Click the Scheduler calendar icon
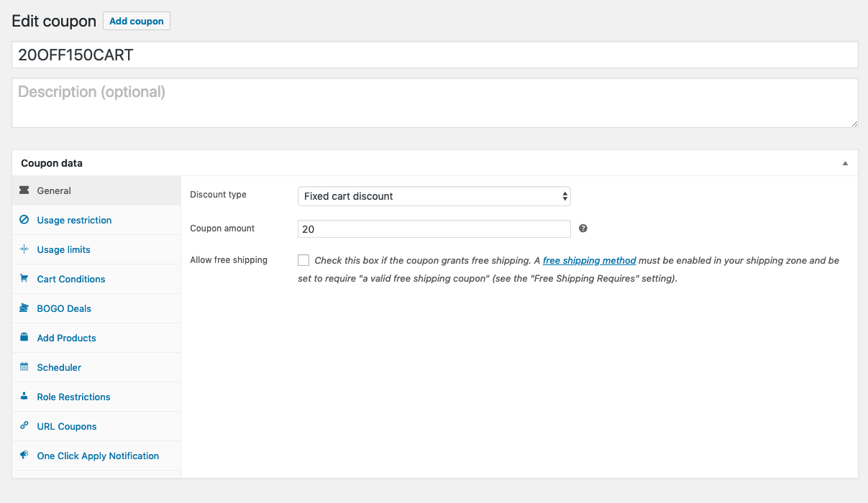This screenshot has width=868, height=503. coord(24,367)
